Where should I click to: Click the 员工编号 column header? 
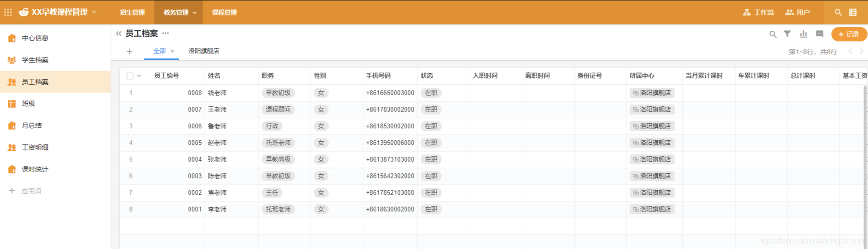(x=166, y=76)
